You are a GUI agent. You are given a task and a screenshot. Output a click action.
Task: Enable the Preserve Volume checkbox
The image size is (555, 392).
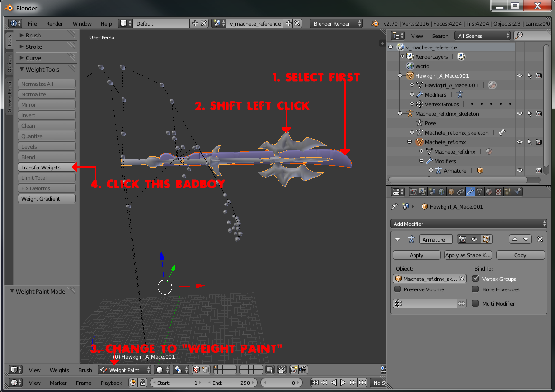(397, 289)
